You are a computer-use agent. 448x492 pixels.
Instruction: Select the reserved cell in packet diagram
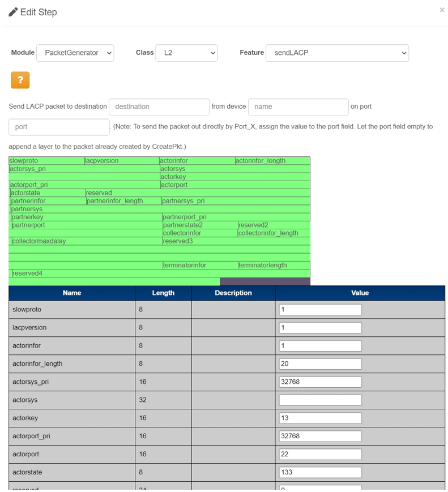coord(198,193)
